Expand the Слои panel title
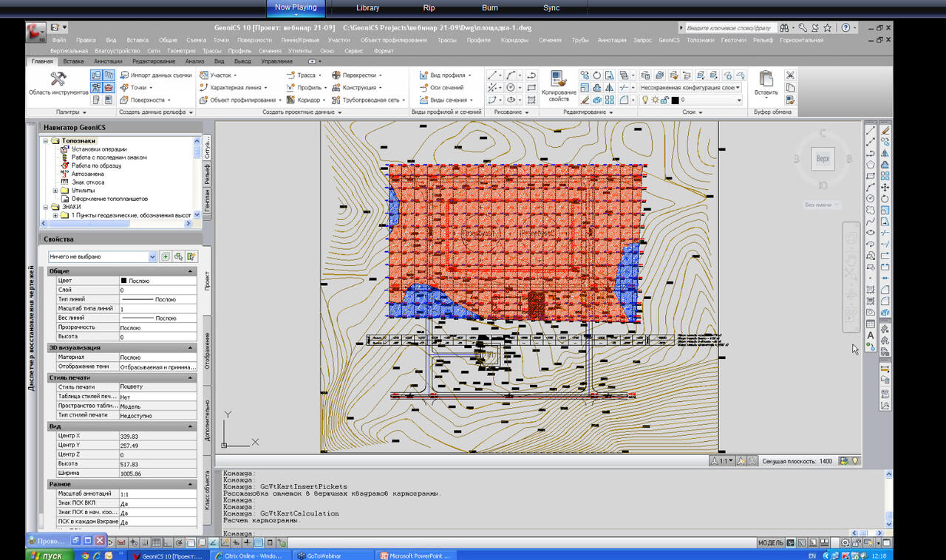Image resolution: width=946 pixels, height=560 pixels. coord(692,112)
